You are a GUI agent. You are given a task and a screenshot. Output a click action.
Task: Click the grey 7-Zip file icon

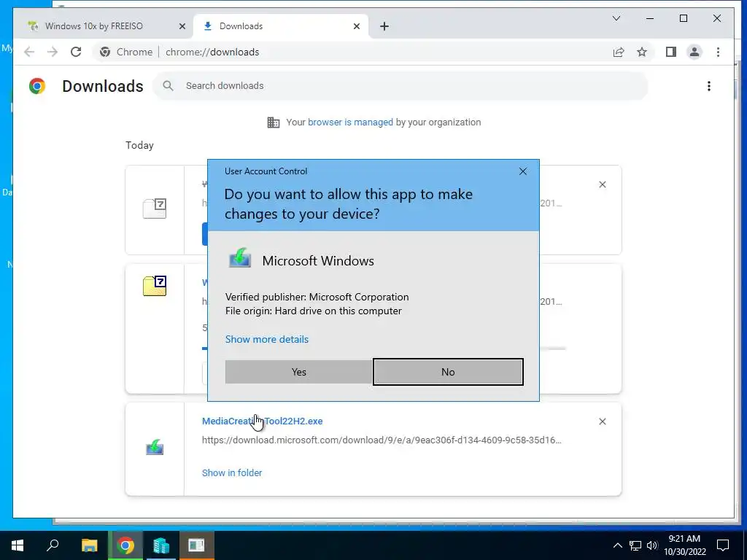coord(155,209)
